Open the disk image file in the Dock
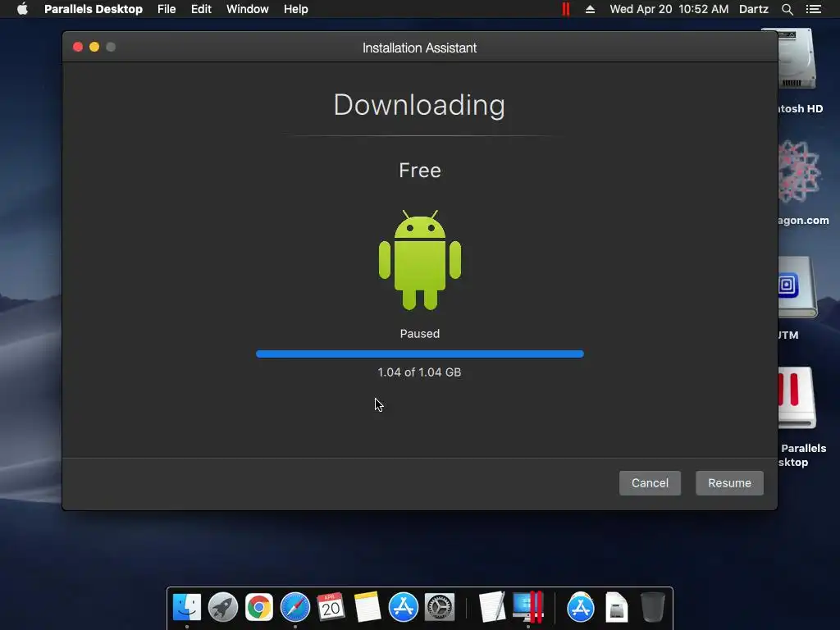 point(617,607)
